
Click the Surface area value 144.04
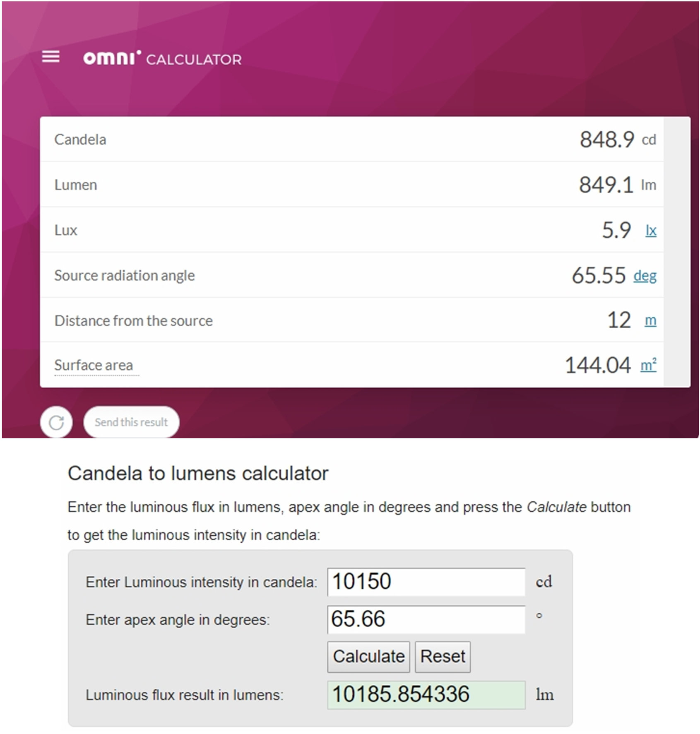click(597, 366)
